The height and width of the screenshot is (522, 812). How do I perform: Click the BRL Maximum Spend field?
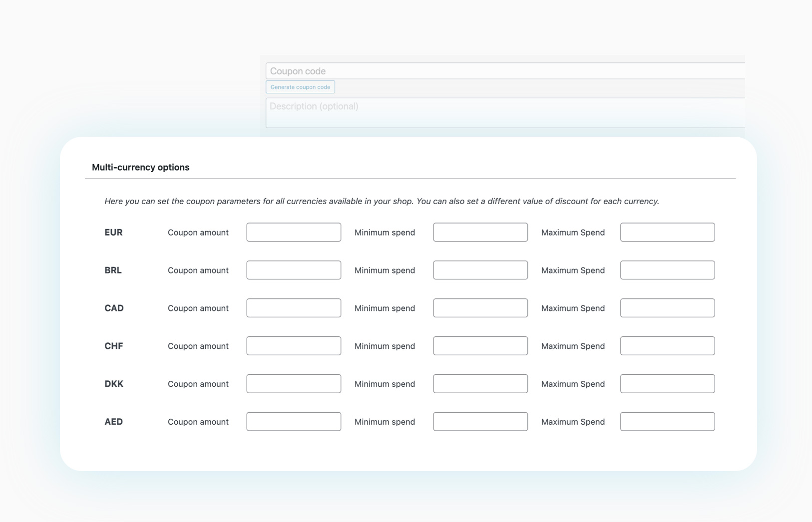tap(667, 270)
